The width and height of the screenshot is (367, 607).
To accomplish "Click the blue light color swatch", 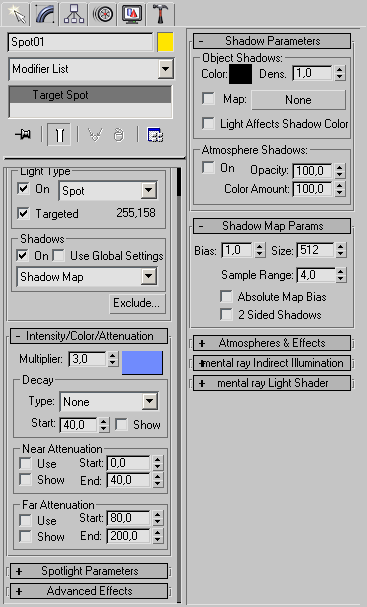I will click(142, 363).
